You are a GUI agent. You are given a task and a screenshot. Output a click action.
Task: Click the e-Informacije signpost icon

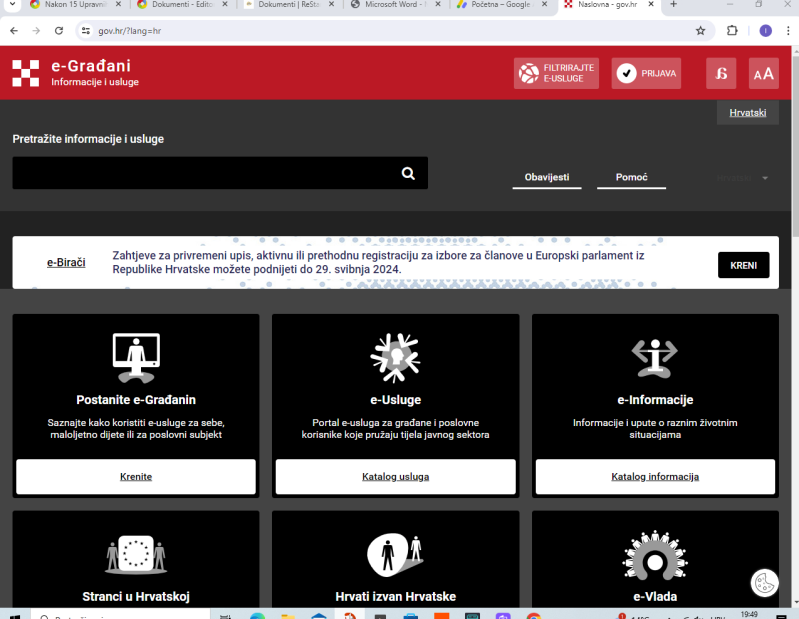pos(655,358)
